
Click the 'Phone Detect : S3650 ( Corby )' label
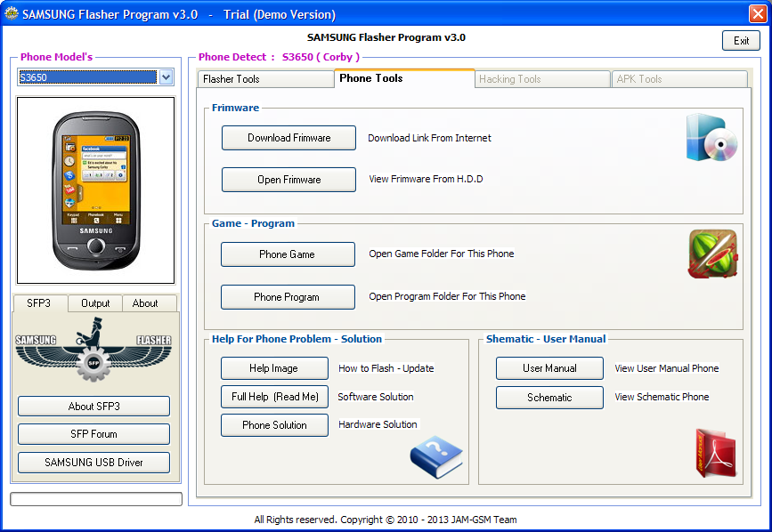click(x=280, y=57)
